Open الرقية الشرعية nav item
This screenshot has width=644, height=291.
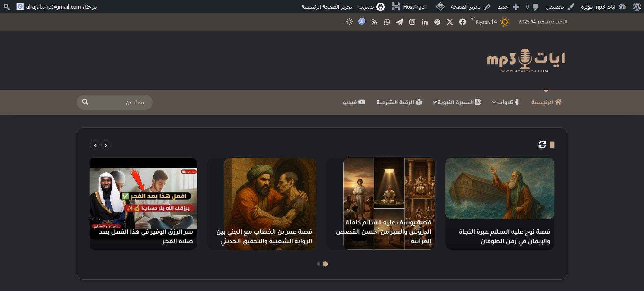point(399,102)
